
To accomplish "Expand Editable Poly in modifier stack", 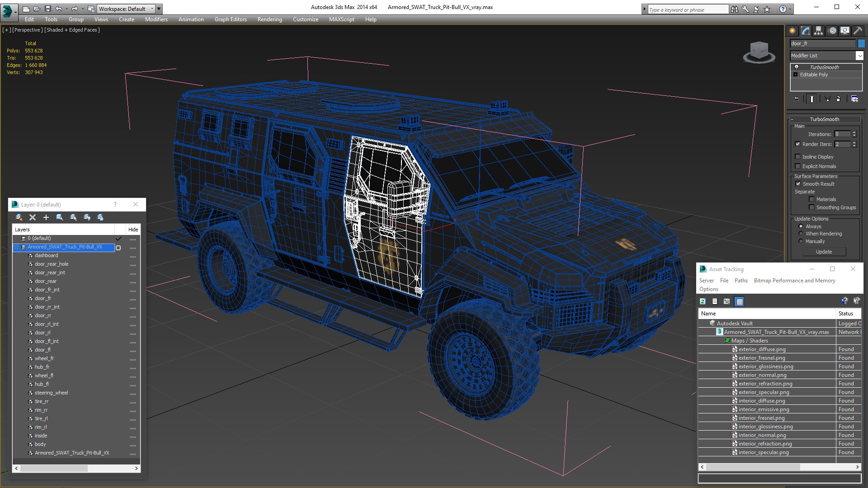I will click(795, 75).
